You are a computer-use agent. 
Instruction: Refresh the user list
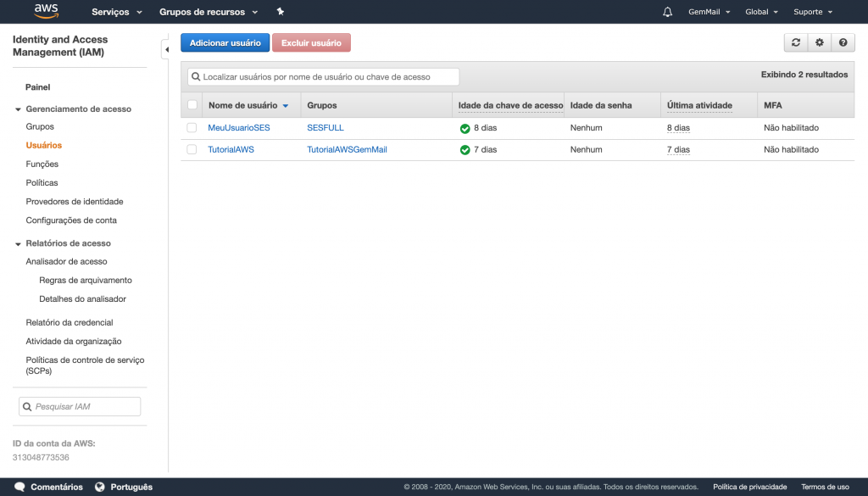click(796, 42)
